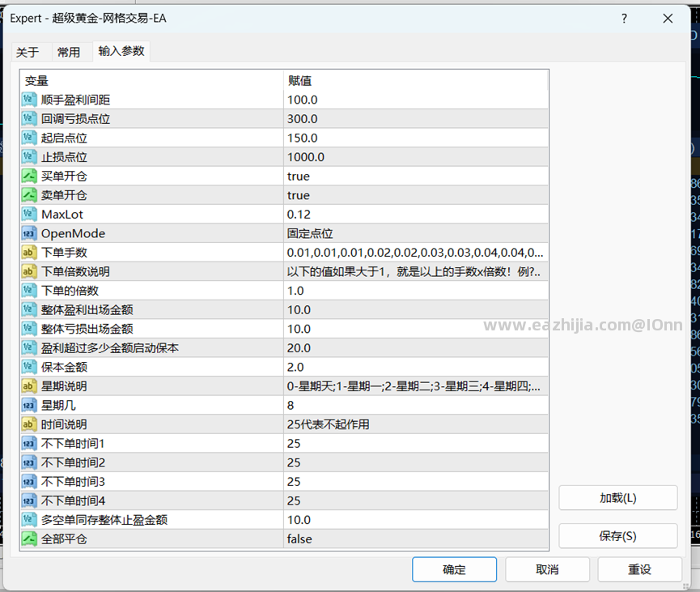The width and height of the screenshot is (700, 592).
Task: Close the Expert dialog window
Action: click(668, 19)
